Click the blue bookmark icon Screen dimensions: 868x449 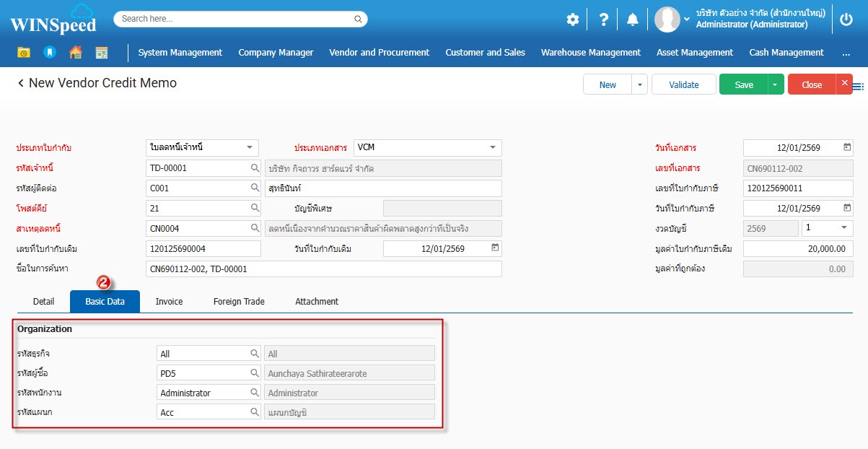[49, 53]
